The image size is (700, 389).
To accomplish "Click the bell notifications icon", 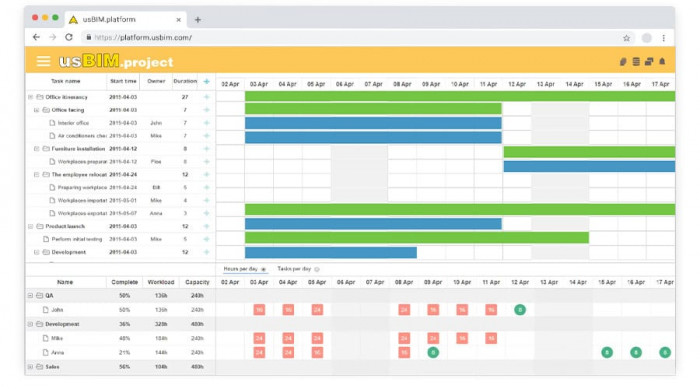I will click(x=662, y=62).
